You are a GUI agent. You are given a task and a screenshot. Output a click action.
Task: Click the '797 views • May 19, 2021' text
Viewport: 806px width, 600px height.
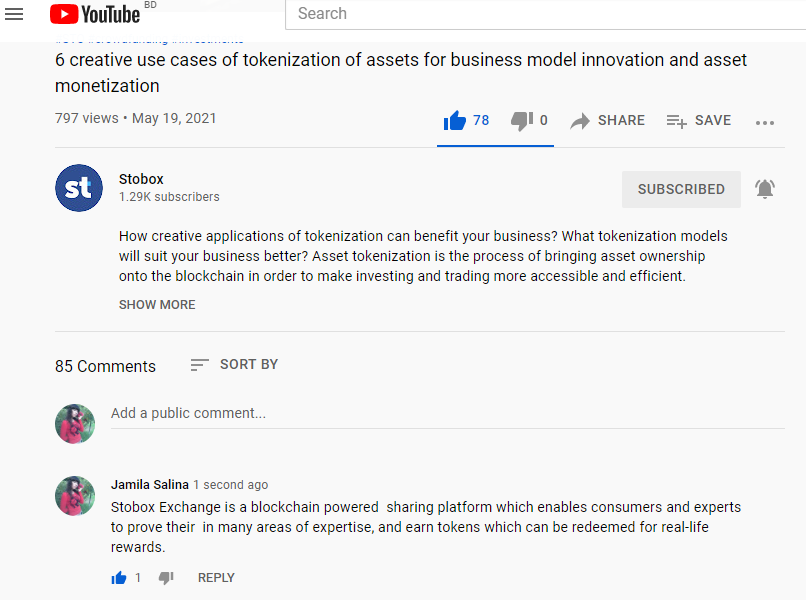pyautogui.click(x=135, y=118)
